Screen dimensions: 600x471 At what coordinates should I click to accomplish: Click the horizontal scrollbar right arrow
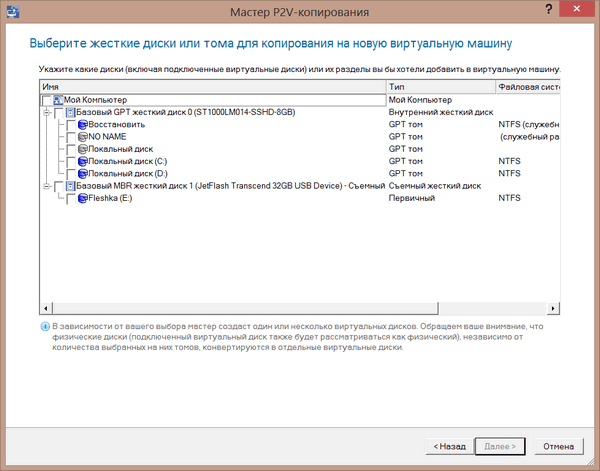point(553,308)
